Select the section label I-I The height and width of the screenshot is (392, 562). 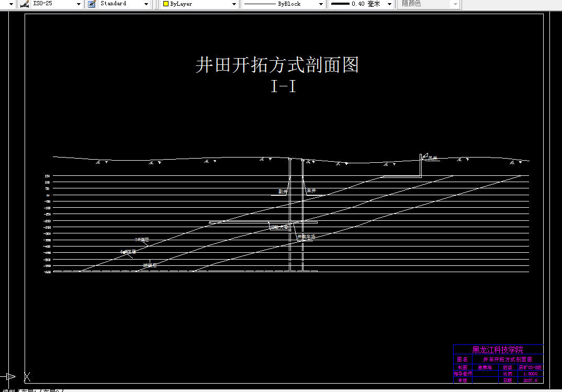(283, 86)
